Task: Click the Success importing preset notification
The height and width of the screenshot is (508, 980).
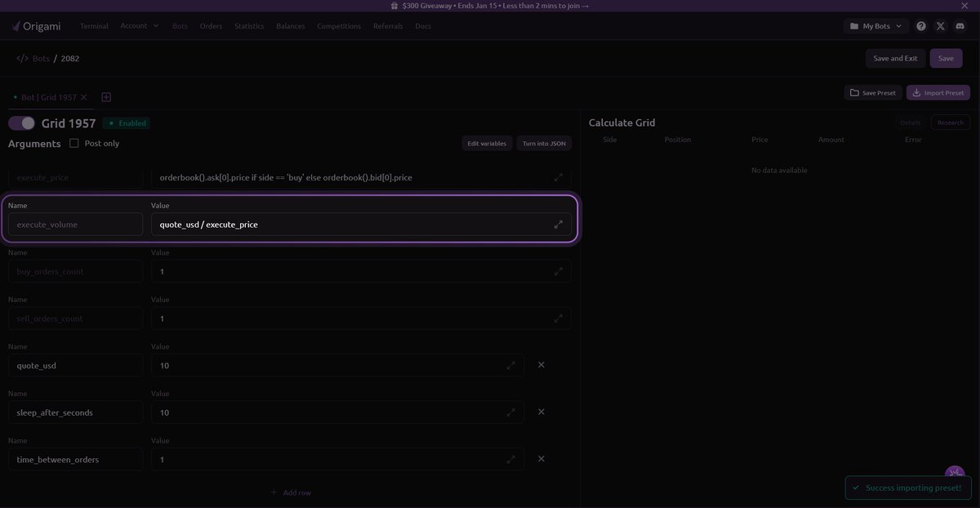Action: point(907,488)
